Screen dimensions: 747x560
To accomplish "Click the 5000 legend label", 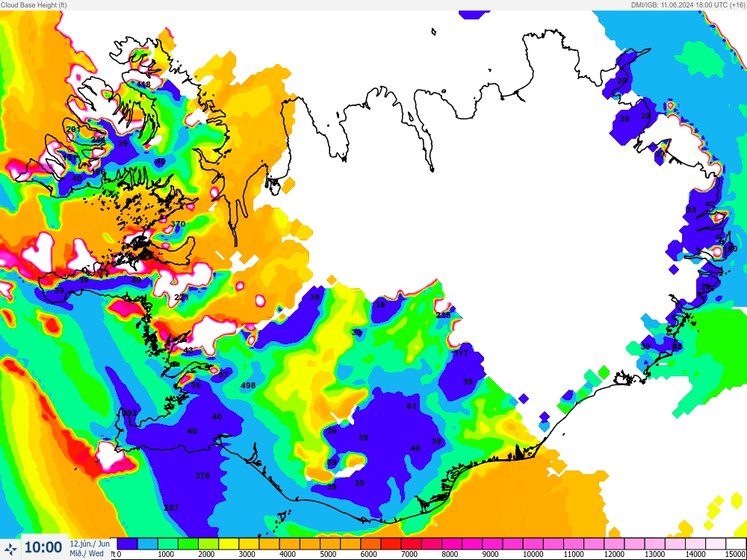I will pyautogui.click(x=328, y=554).
